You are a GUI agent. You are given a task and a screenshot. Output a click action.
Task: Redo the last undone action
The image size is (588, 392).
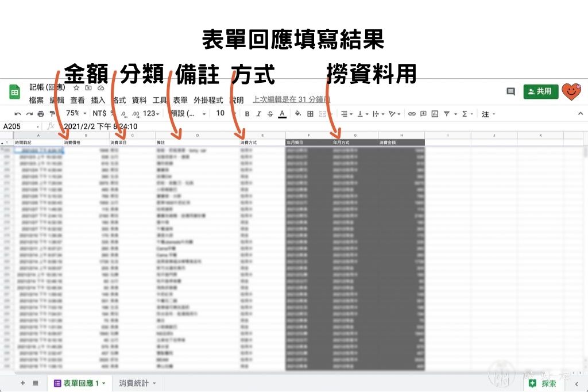(29, 114)
